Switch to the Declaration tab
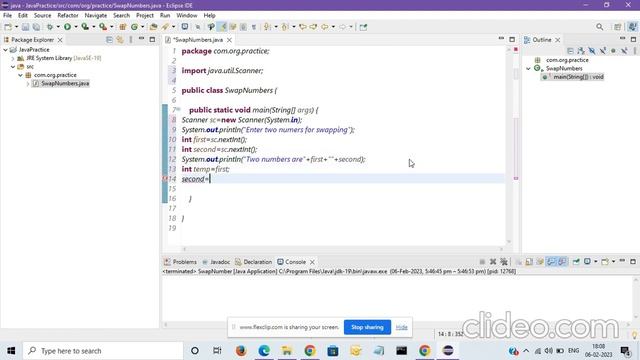Viewport: 640px width, 360px height. coord(253,262)
